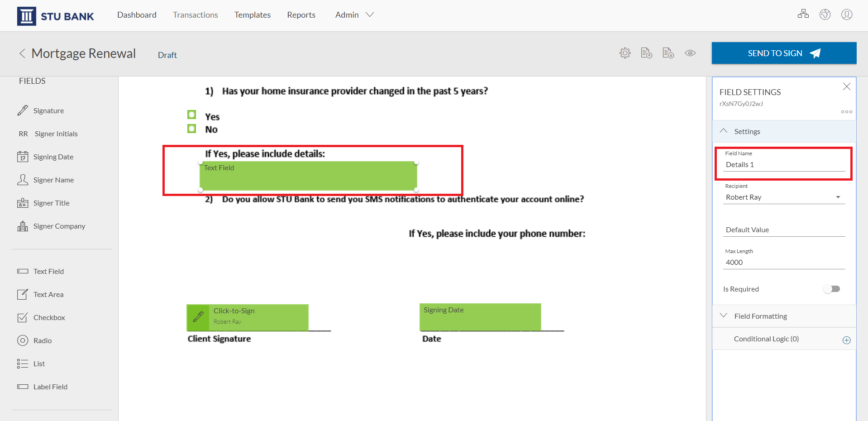Open the Admin dropdown menu
This screenshot has height=421, width=868.
point(354,15)
